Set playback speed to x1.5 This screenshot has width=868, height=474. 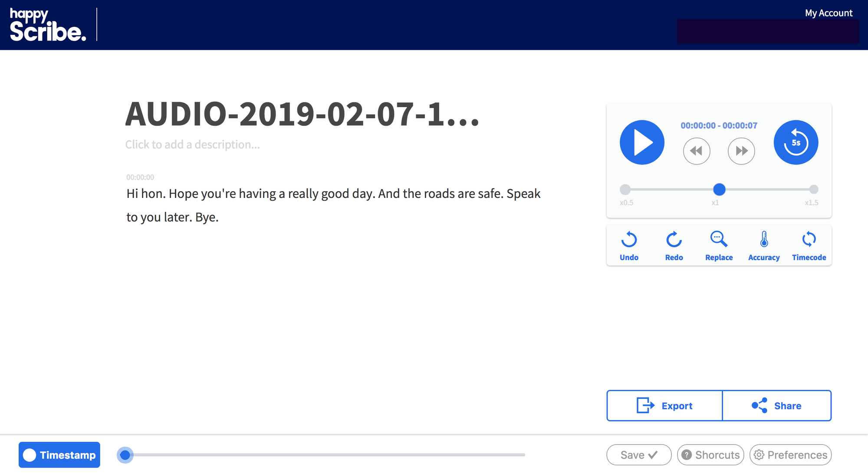(814, 189)
